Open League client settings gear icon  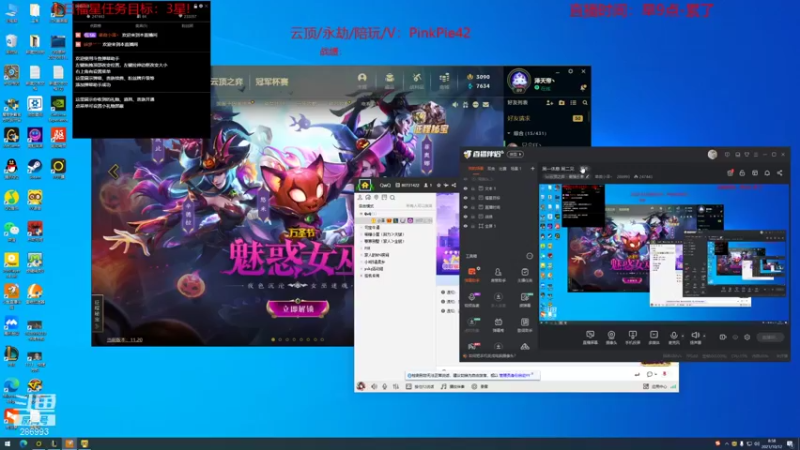coord(570,71)
